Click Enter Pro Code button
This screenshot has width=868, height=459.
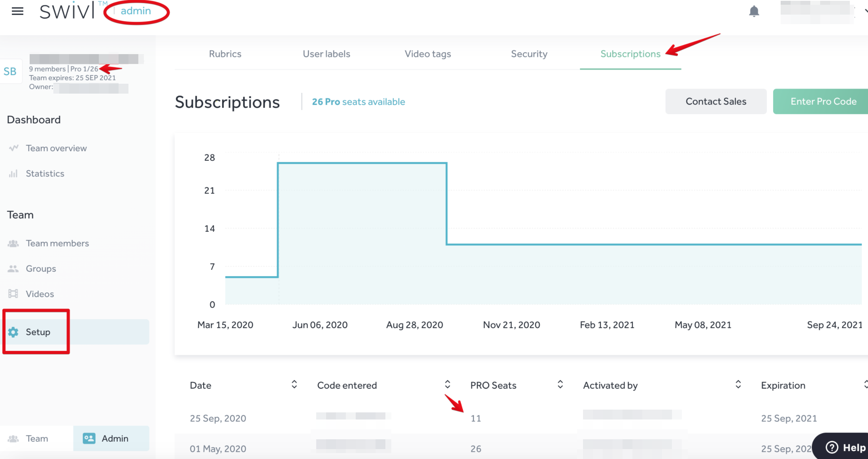[x=823, y=102]
